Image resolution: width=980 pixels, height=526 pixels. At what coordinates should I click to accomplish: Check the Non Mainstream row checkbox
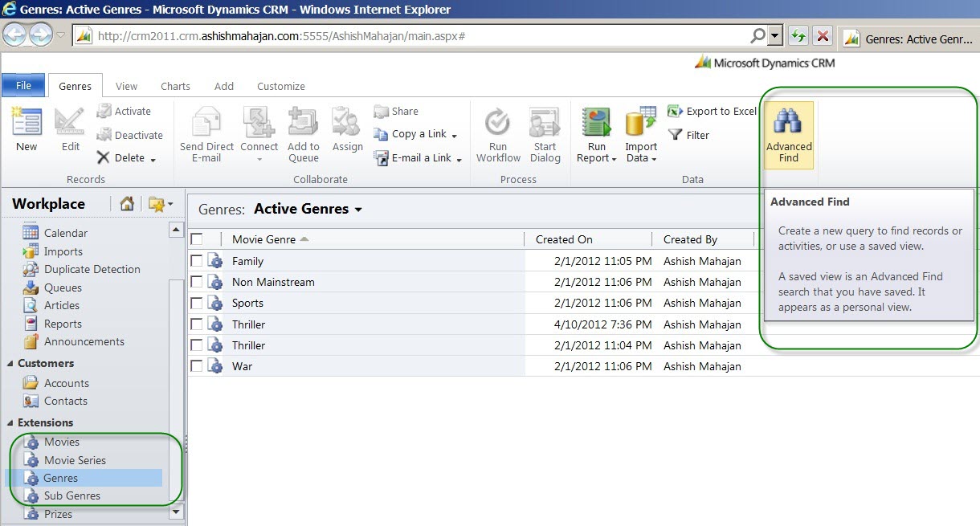click(197, 282)
